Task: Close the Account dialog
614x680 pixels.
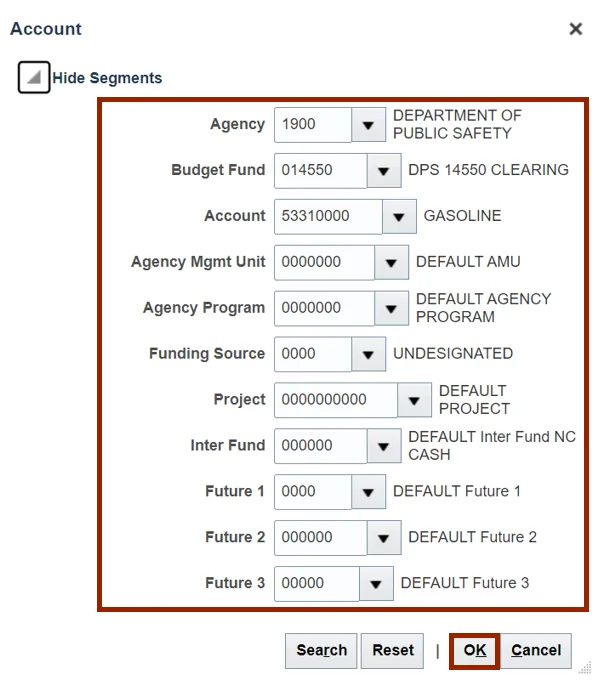Action: point(576,29)
